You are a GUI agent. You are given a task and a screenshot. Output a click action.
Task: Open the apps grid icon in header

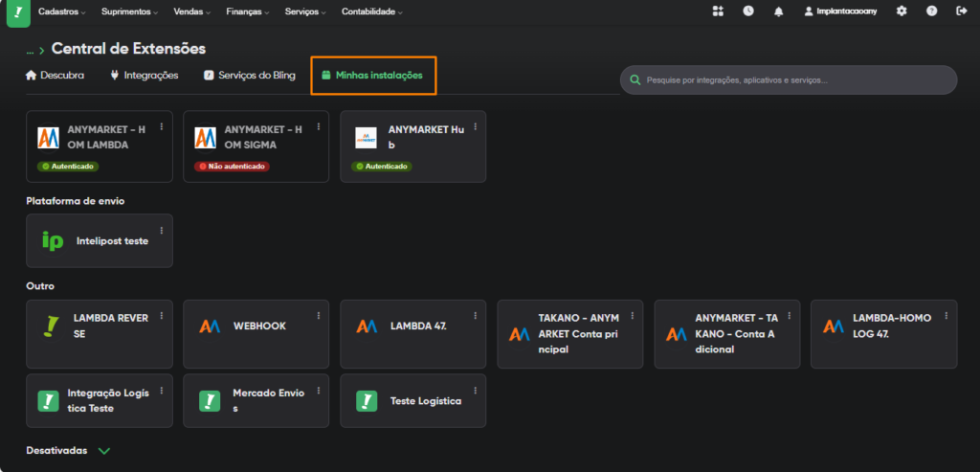pyautogui.click(x=718, y=11)
